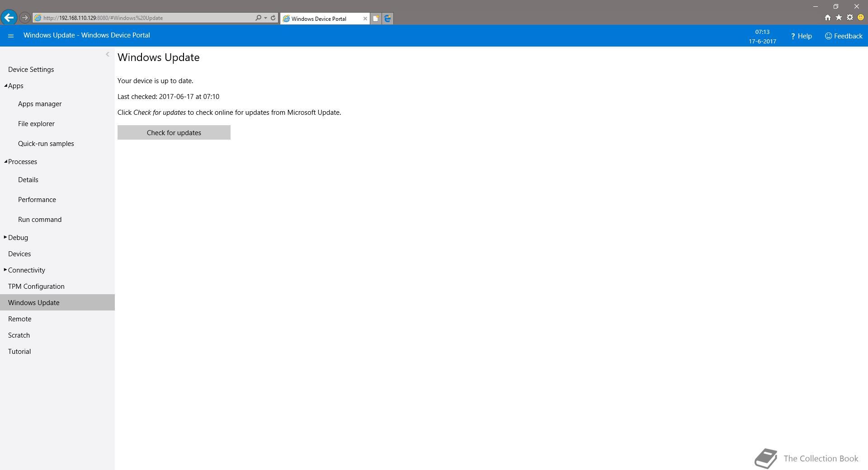Open Favorites star icon
The width and height of the screenshot is (868, 470).
(x=839, y=18)
